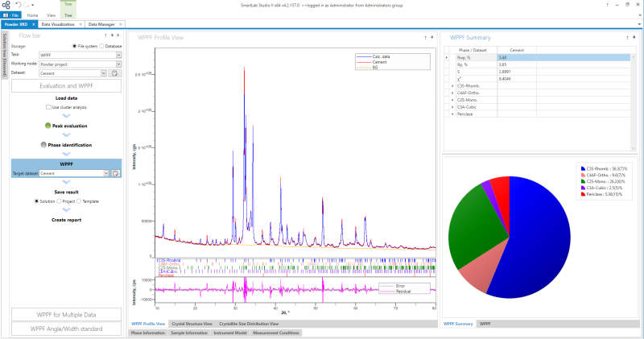Redo the last undone action
Screen dimensions: 644x339
[26, 5]
